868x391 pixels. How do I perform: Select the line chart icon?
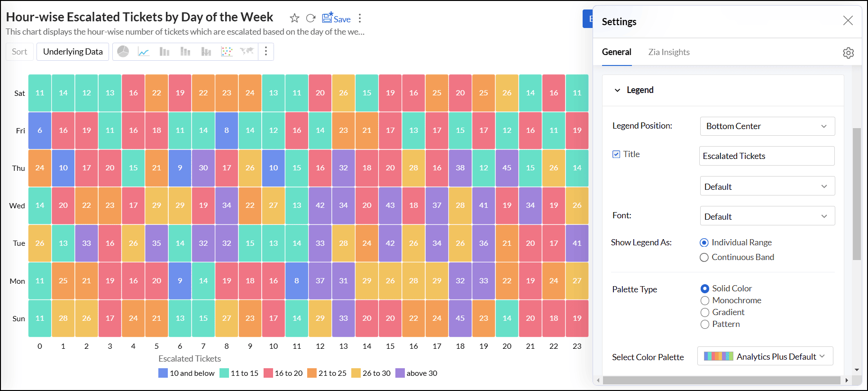[144, 52]
